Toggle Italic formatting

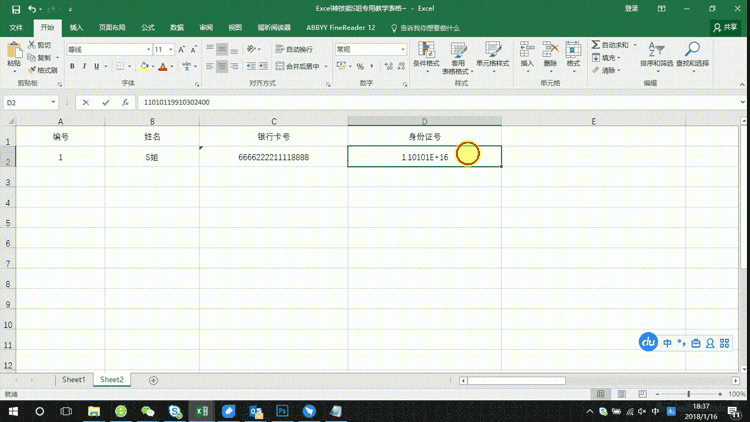84,67
